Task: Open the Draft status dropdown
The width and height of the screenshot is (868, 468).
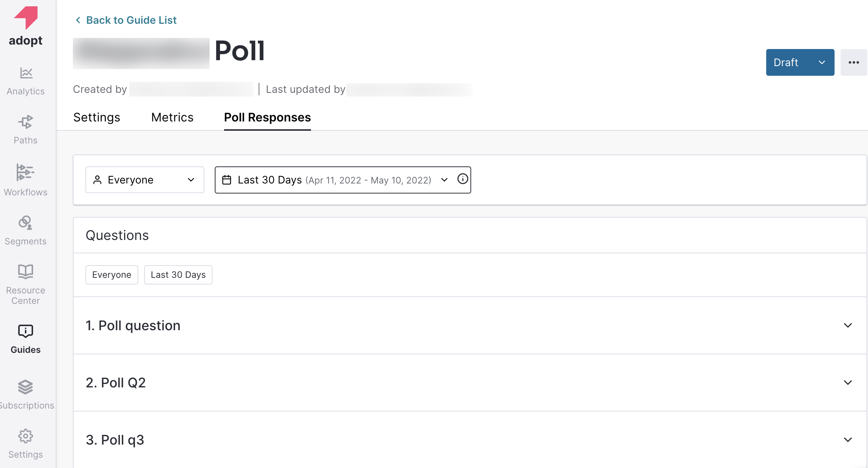Action: pos(800,62)
